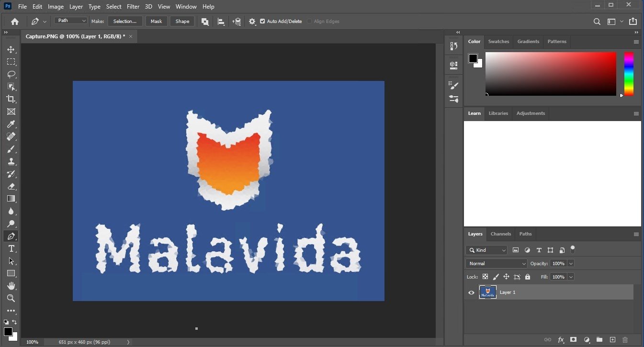
Task: Open the Layer menu
Action: [x=76, y=7]
